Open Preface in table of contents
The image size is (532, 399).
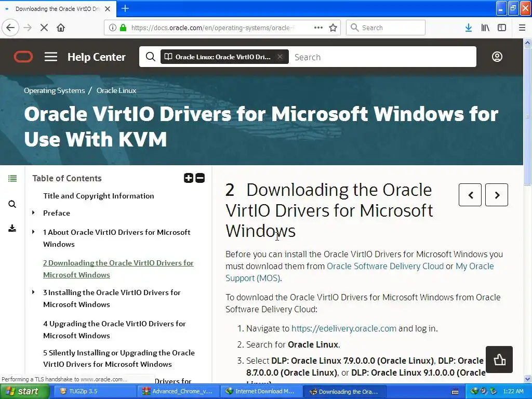[x=56, y=213]
